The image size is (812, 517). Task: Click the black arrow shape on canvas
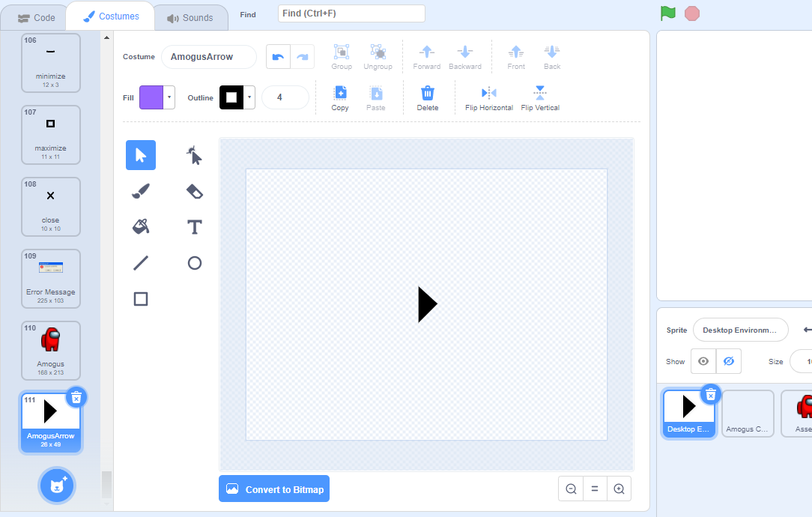[x=425, y=304]
